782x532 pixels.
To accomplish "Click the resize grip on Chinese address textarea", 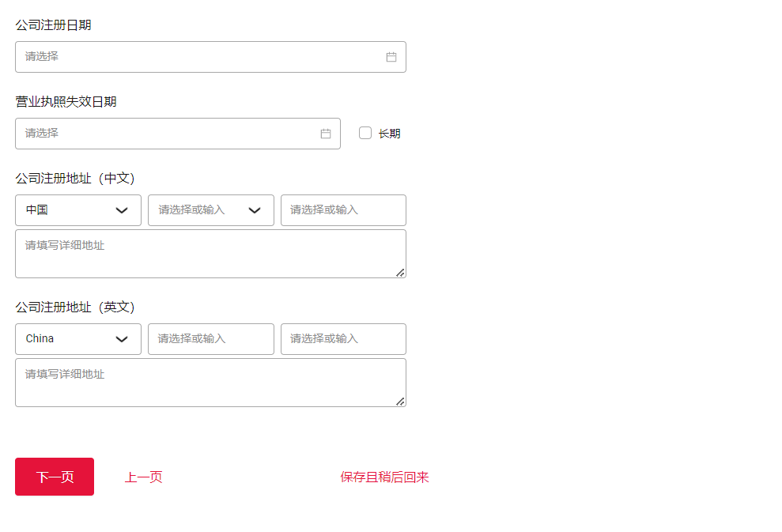I will tap(402, 274).
